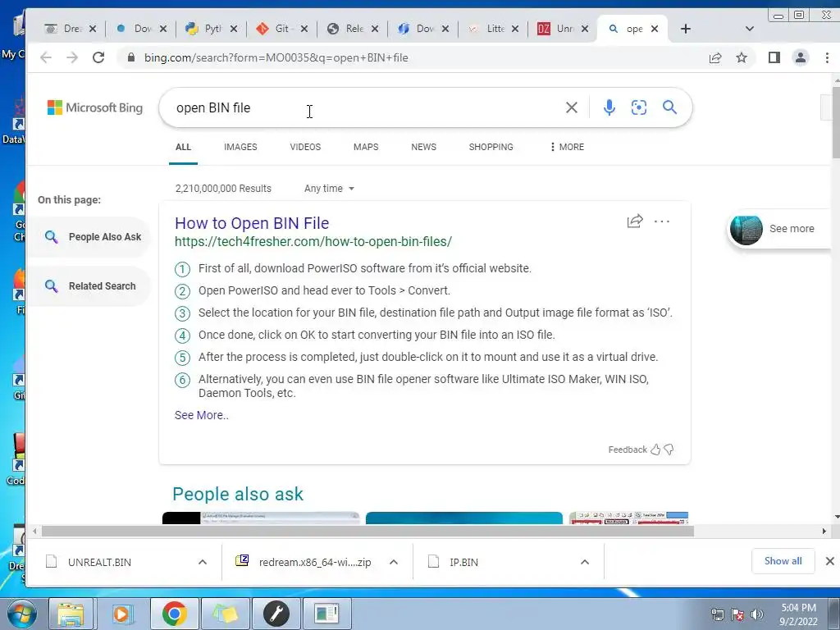The image size is (840, 630).
Task: Open Bing visual search camera
Action: [x=638, y=107]
